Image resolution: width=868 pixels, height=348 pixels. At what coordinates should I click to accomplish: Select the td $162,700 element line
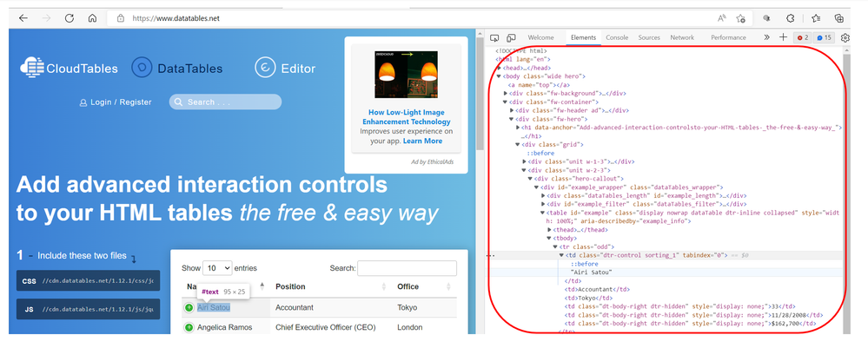pyautogui.click(x=690, y=323)
